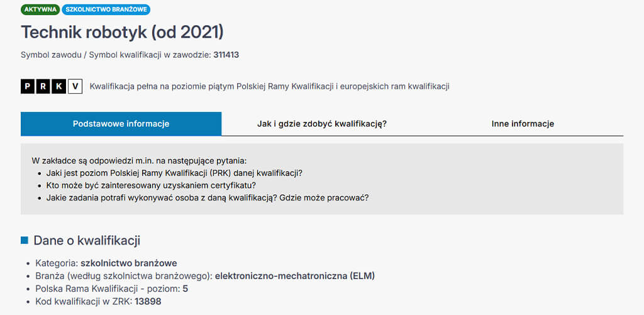Click the elektroniczno-mechatroniczna (ELM) branch entry
The image size is (644, 315).
[295, 275]
